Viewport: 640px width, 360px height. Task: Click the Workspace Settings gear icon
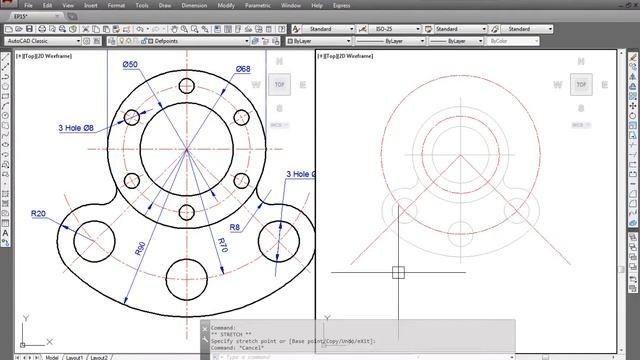(x=86, y=41)
